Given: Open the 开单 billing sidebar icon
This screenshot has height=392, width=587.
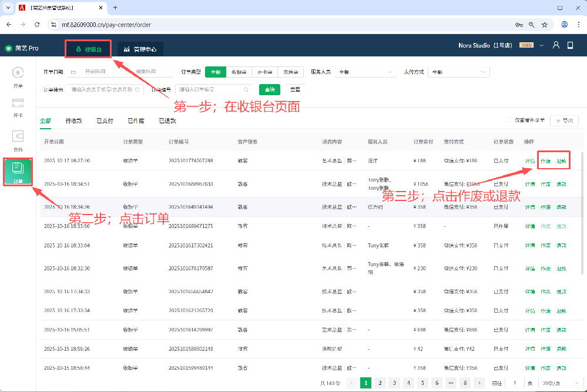Looking at the screenshot, I should [x=18, y=76].
